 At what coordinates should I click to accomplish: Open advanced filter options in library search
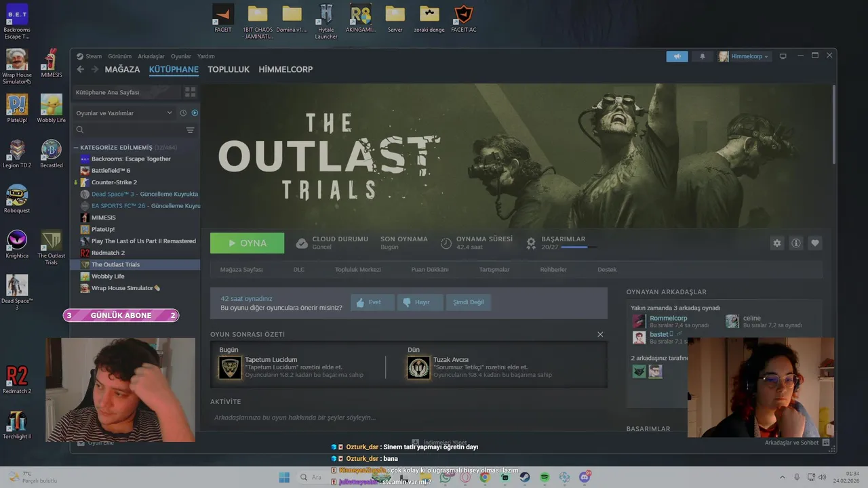[x=191, y=130]
